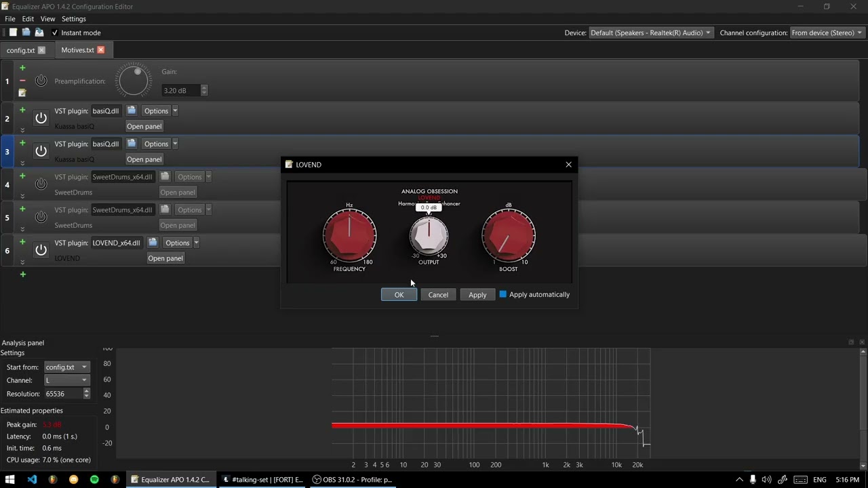Toggle the Instant mode checkbox
The width and height of the screenshot is (868, 488).
tap(55, 33)
